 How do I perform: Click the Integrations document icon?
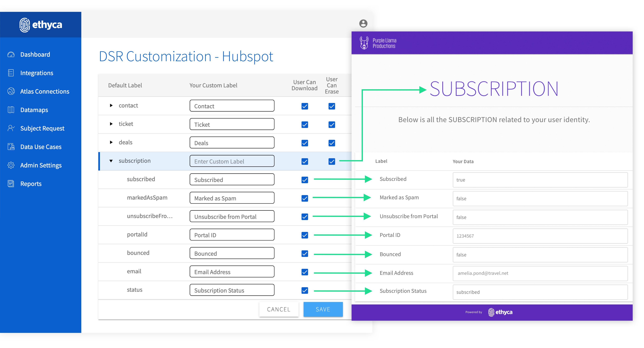(x=11, y=73)
